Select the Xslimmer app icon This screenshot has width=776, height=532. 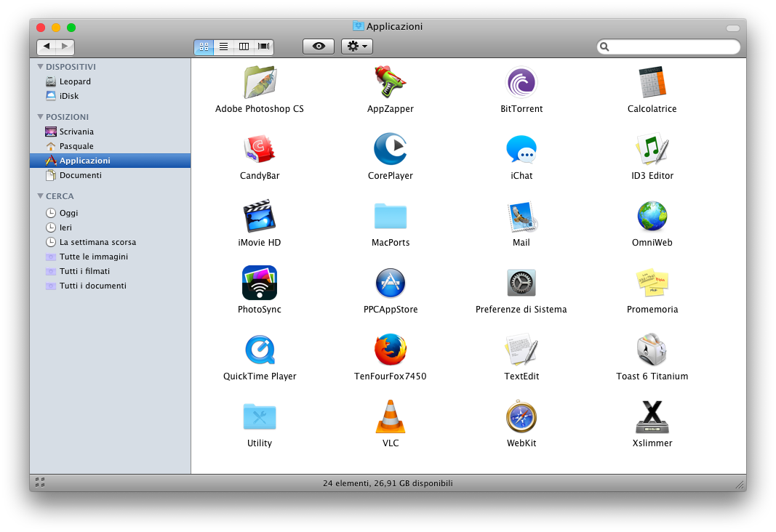[x=652, y=416]
